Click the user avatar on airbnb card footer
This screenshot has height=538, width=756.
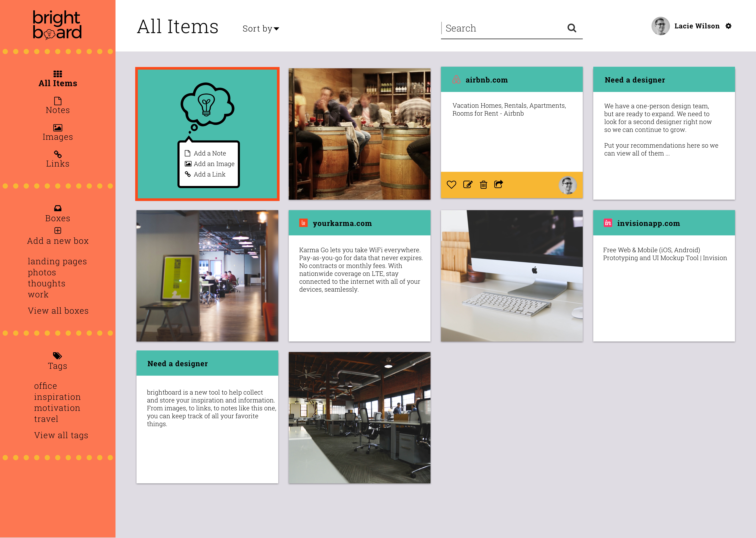tap(568, 185)
